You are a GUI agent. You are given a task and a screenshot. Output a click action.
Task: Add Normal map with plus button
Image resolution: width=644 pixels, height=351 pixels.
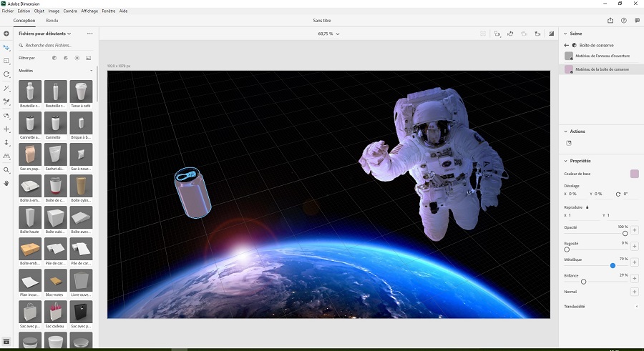pyautogui.click(x=635, y=292)
